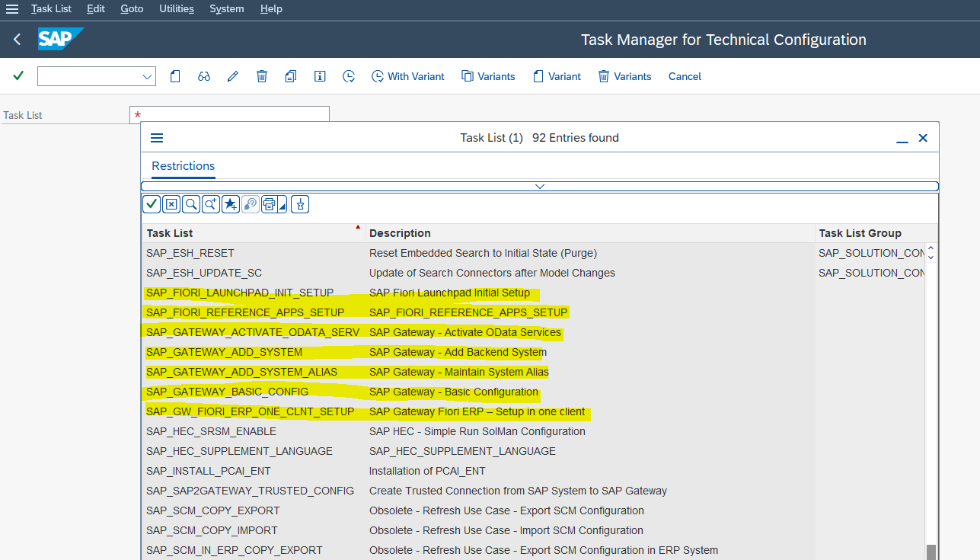980x560 pixels.
Task: Close the Task List search dialog
Action: (x=923, y=138)
